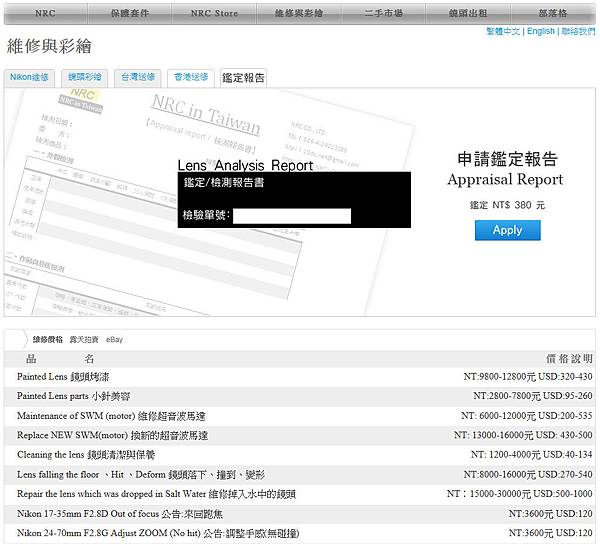Select the 鑑定報告 tab
This screenshot has width=600, height=544.
coord(243,78)
